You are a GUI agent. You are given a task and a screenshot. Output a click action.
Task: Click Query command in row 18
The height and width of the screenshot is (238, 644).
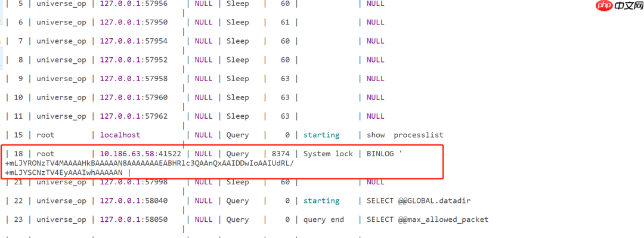click(238, 154)
